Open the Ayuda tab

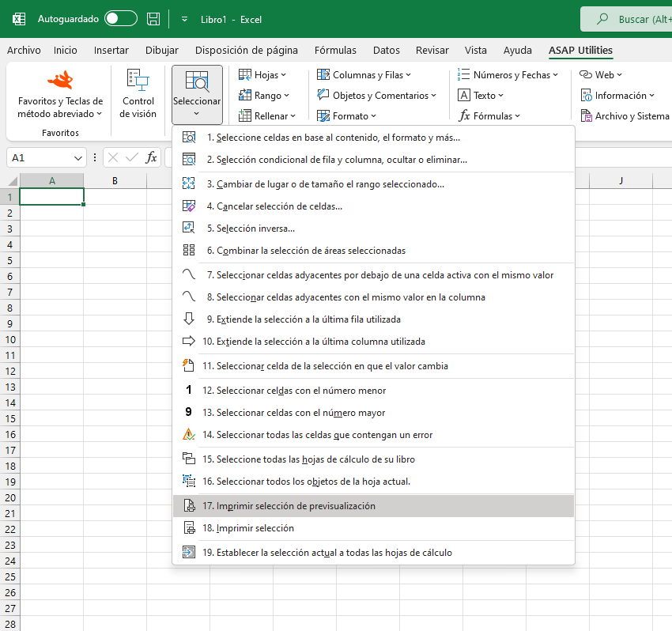point(517,50)
